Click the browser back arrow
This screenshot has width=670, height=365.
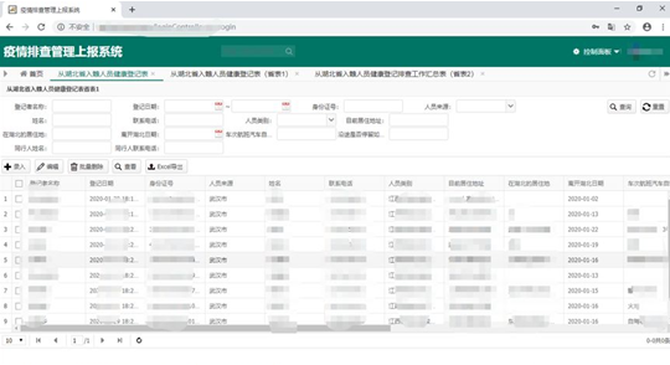[x=9, y=27]
